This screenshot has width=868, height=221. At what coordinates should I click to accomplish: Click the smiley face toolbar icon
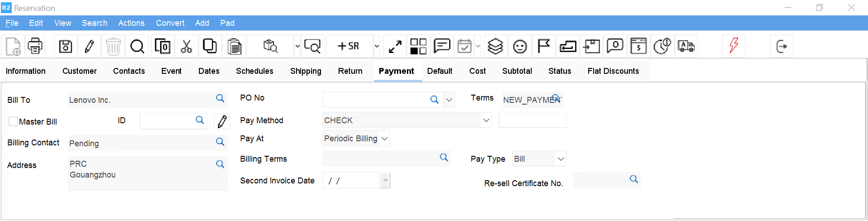coord(520,46)
